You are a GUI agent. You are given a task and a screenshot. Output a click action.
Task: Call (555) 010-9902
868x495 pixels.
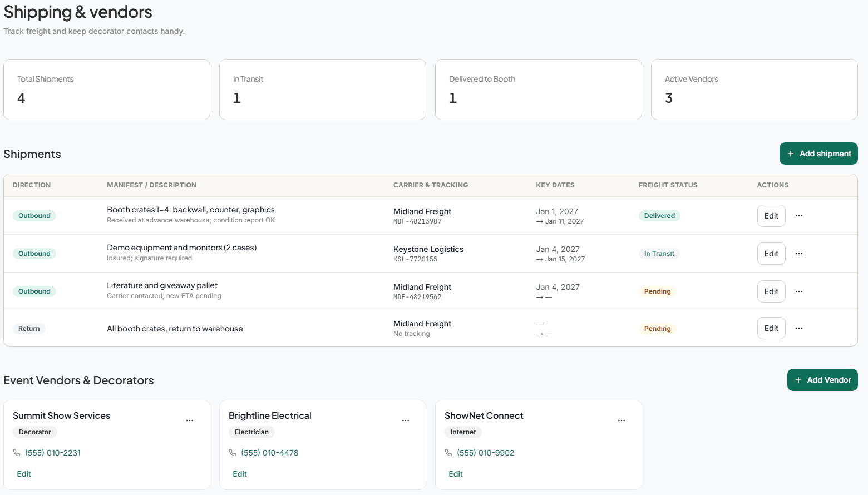tap(486, 453)
